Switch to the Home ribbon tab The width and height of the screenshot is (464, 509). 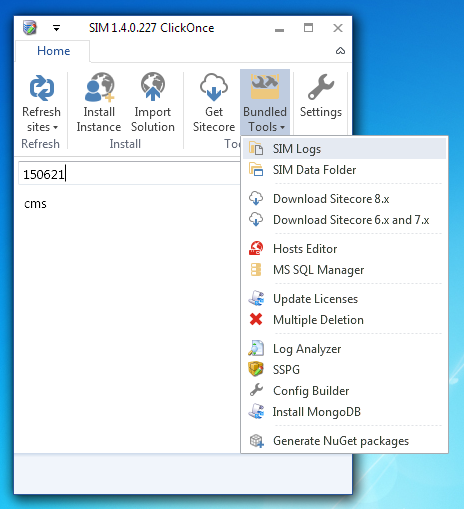click(53, 51)
